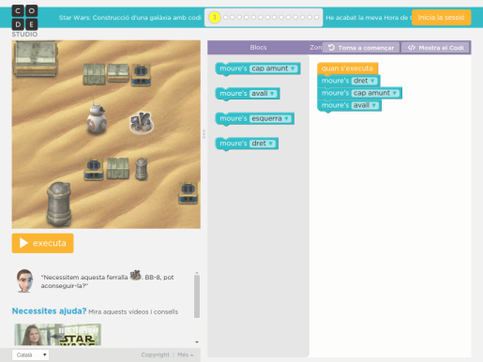This screenshot has width=483, height=362.
Task: Click the resize handle between game and toolbox
Action: (x=204, y=134)
